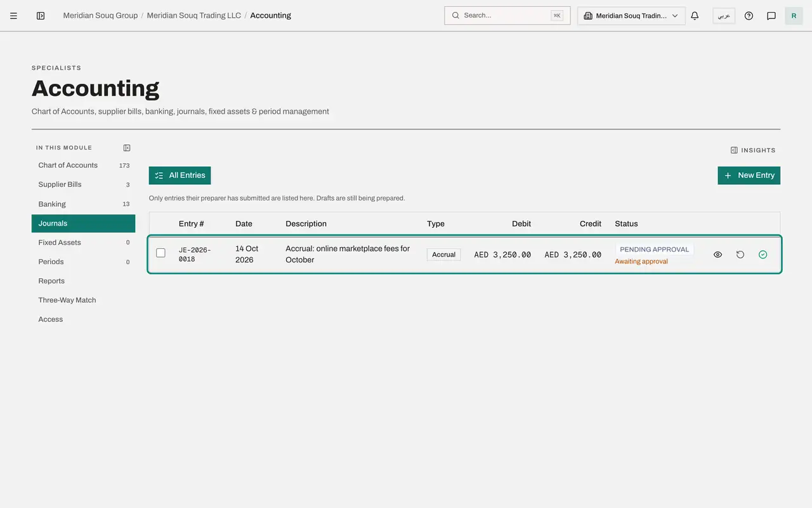Open Meridian Souq Trading LLC breadcrumb

pos(194,16)
